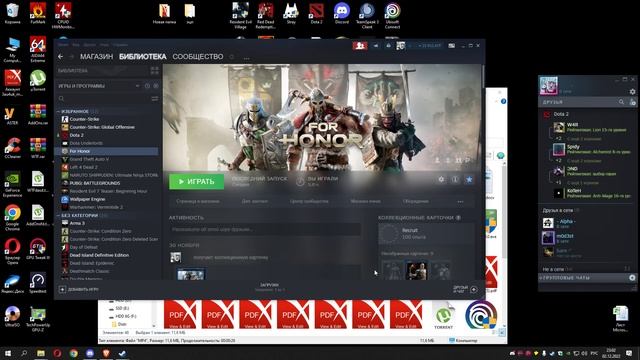Search friends with magnifier icon
Image resolution: width=640 pixels, height=360 pixels.
coord(621,102)
